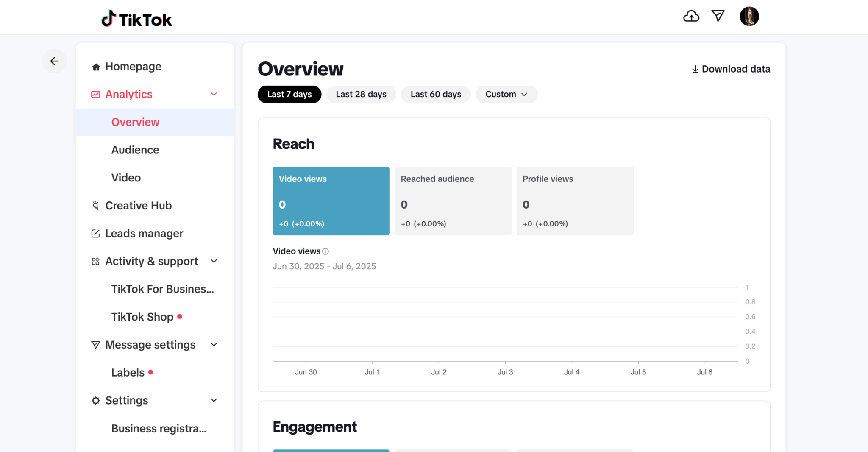
Task: Open Leads manager in sidebar
Action: click(144, 233)
